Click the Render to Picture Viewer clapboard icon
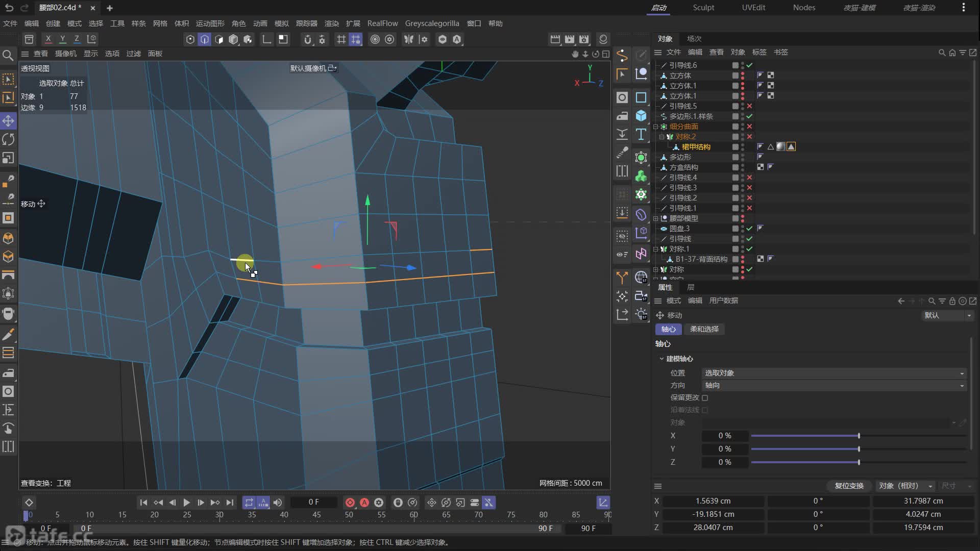This screenshot has width=980, height=551. tap(570, 39)
